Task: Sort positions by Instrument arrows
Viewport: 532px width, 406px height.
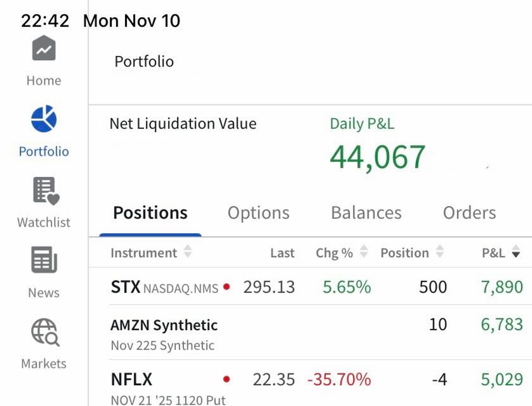Action: coord(188,252)
